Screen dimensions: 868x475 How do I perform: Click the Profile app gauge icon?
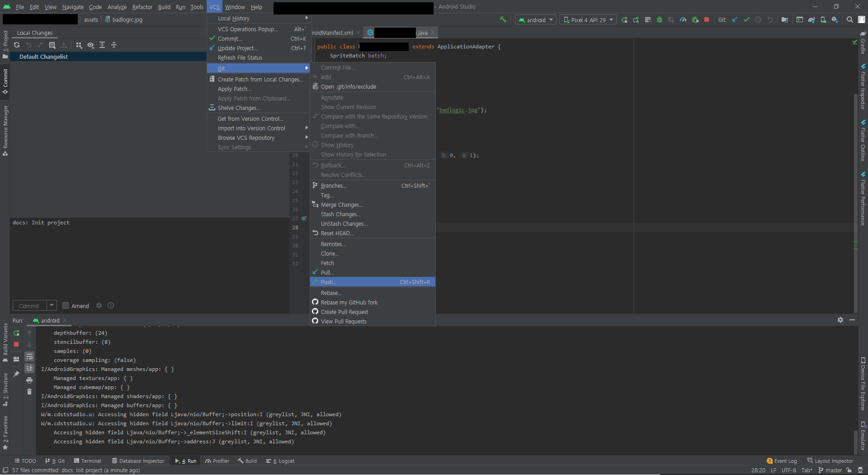pyautogui.click(x=683, y=20)
